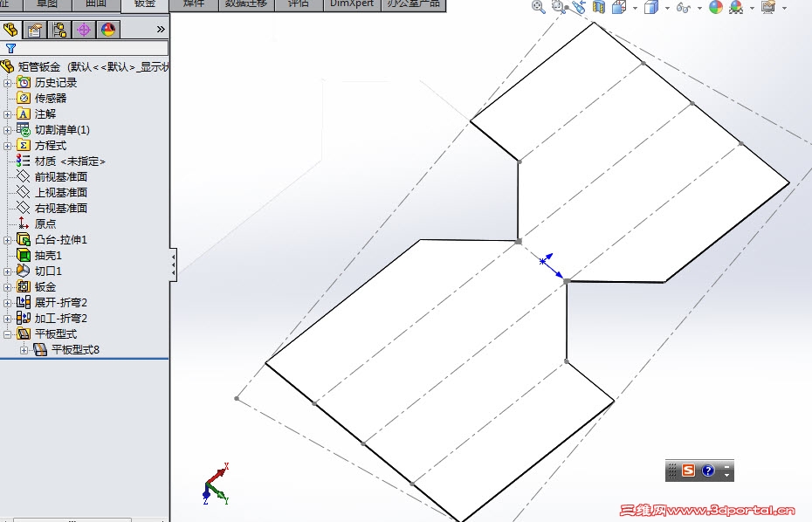Open the DimXpertManager crosshair tab
Viewport: 812px width, 522px height.
click(83, 30)
